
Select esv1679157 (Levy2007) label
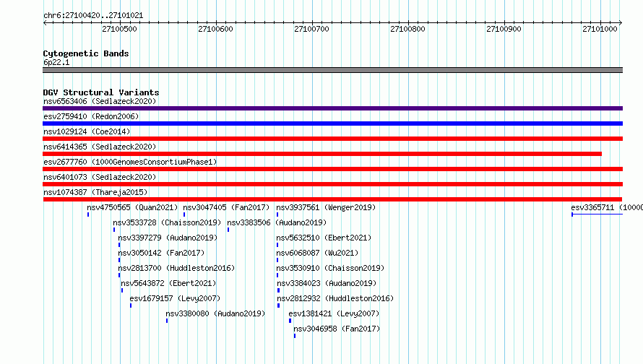coord(175,298)
